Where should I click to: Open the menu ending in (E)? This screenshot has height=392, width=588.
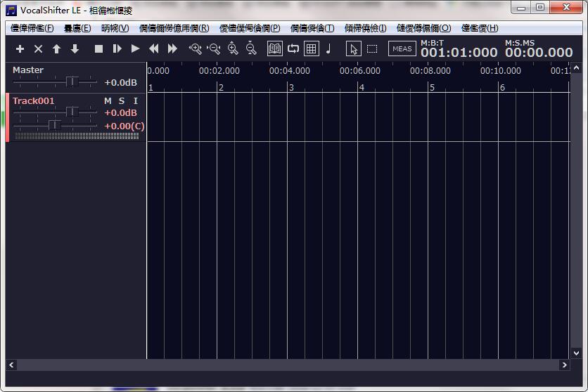coord(77,28)
